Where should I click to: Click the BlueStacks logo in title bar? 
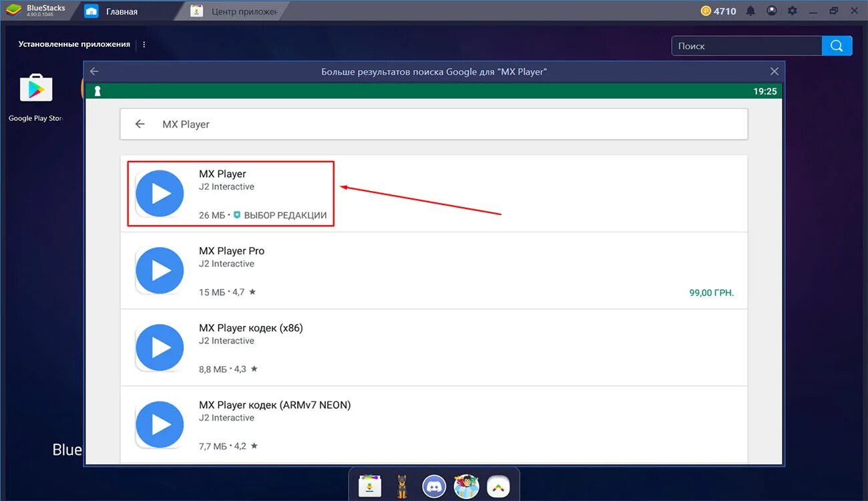click(x=13, y=11)
